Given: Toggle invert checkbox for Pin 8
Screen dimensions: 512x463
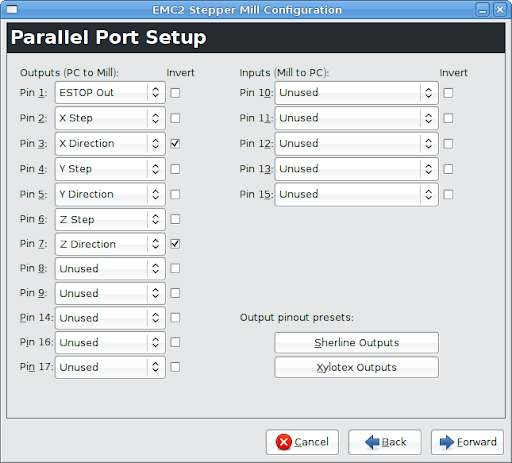Looking at the screenshot, I should click(175, 268).
